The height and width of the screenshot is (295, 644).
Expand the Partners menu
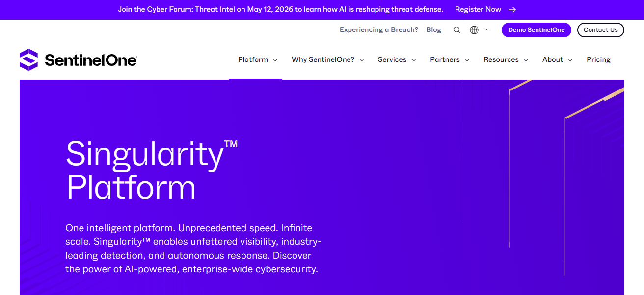(450, 59)
